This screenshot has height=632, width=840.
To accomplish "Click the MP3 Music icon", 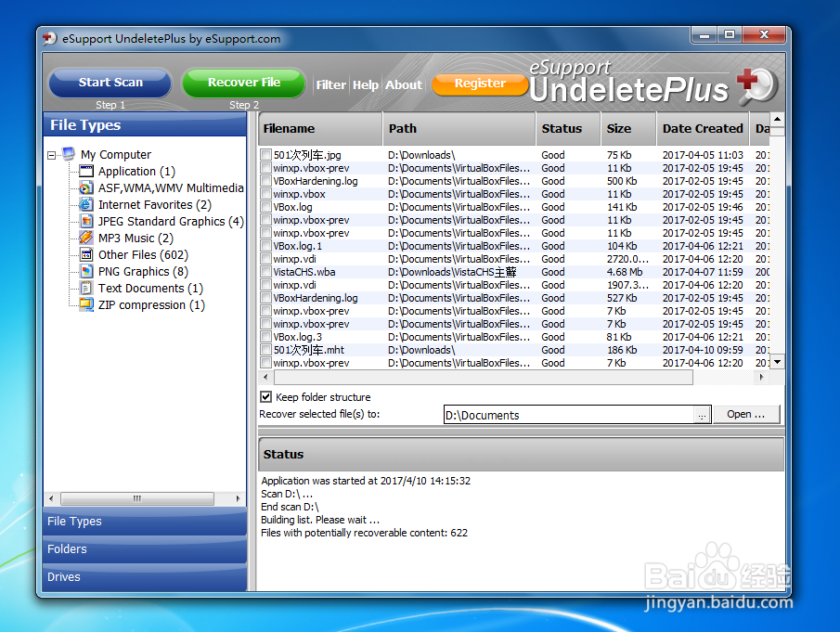I will [86, 238].
